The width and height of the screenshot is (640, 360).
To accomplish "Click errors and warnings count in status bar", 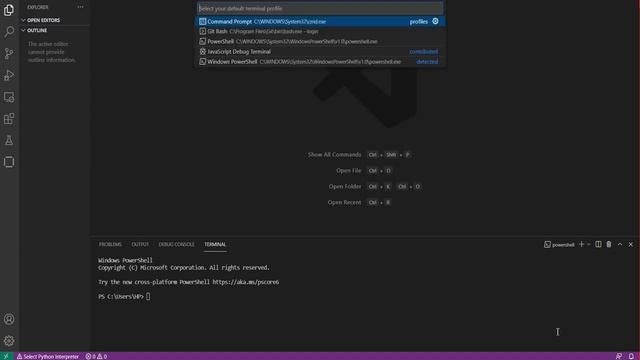I will click(x=96, y=356).
